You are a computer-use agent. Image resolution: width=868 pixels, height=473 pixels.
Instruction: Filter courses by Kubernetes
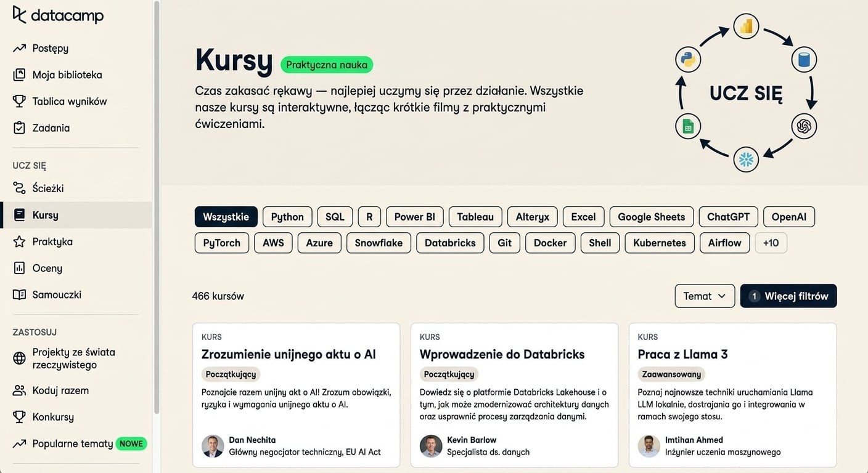[x=660, y=243]
